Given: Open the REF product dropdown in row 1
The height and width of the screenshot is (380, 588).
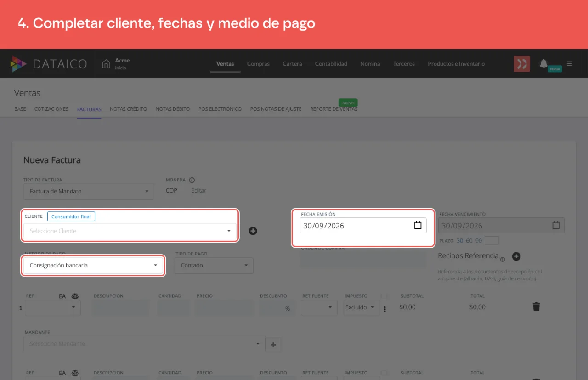Looking at the screenshot, I should [53, 307].
